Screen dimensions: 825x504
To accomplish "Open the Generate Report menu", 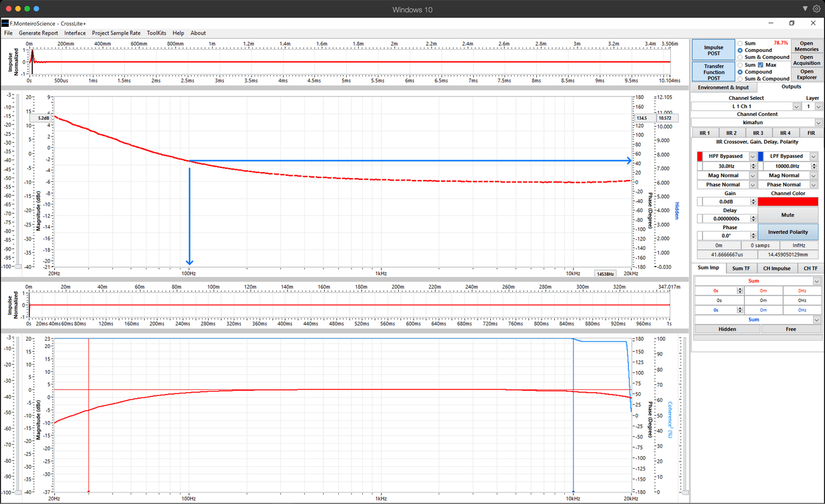I will tap(38, 33).
